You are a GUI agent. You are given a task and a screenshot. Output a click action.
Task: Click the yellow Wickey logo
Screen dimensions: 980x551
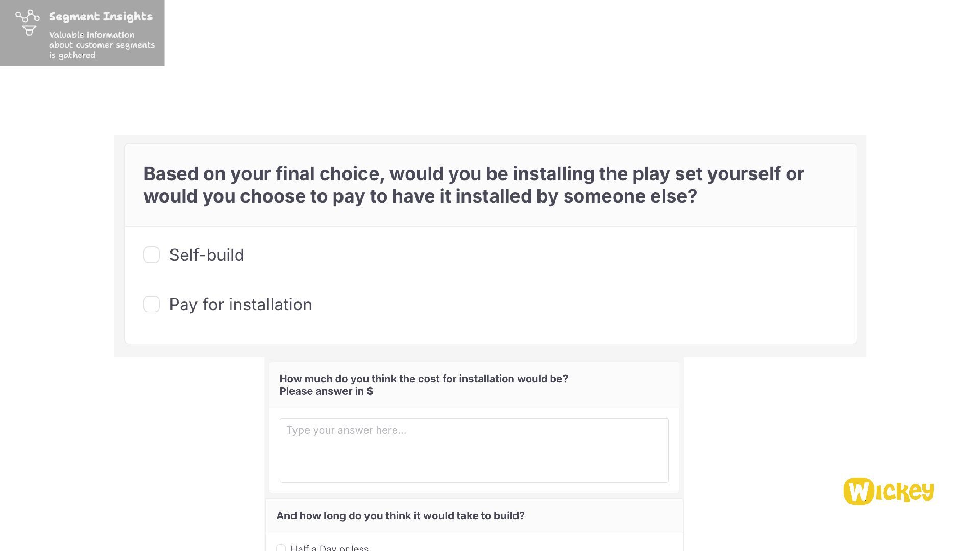click(x=889, y=491)
